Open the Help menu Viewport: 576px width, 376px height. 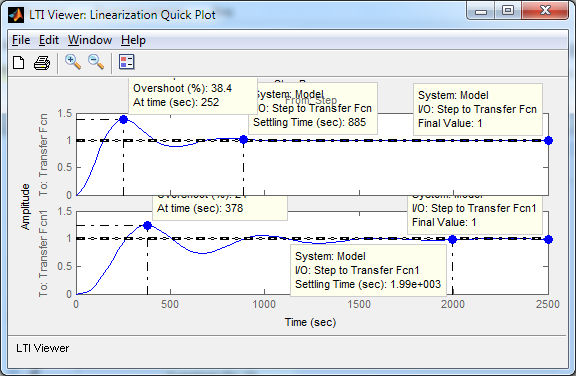pos(133,40)
